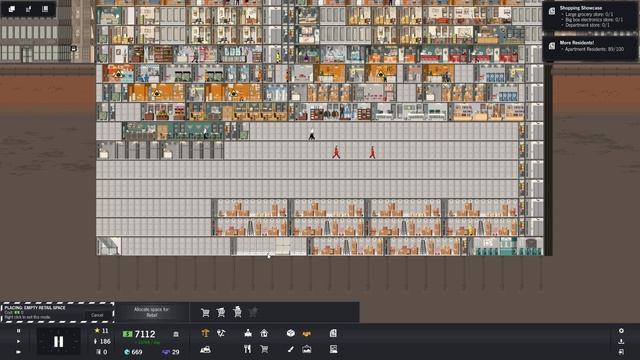Click Allocate space for Retail button
This screenshot has width=640, height=360.
[x=151, y=312]
